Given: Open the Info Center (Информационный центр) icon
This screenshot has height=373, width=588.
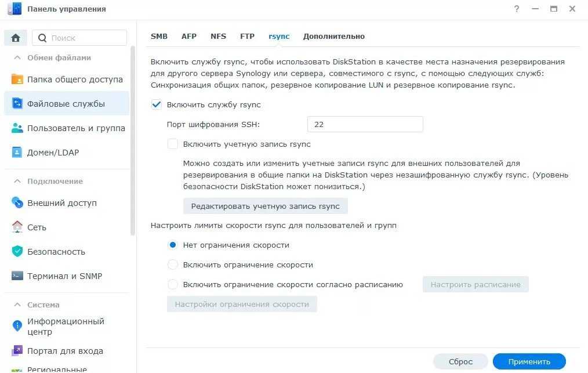Looking at the screenshot, I should 17,326.
